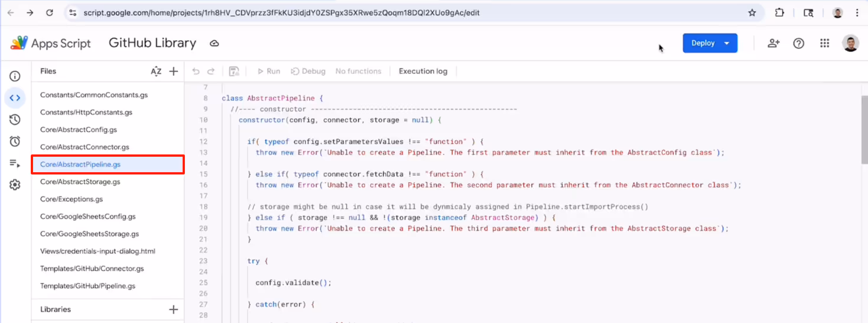
Task: Share this project with others
Action: (x=773, y=43)
